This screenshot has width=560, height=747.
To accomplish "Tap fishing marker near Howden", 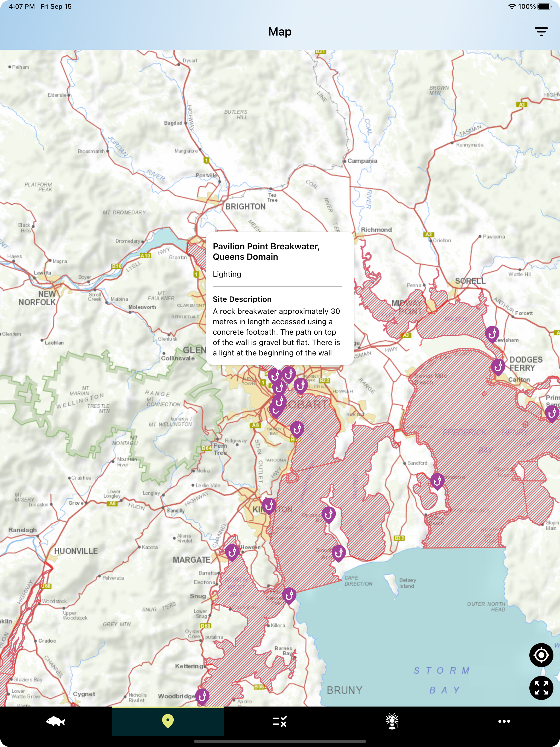I will point(232,553).
